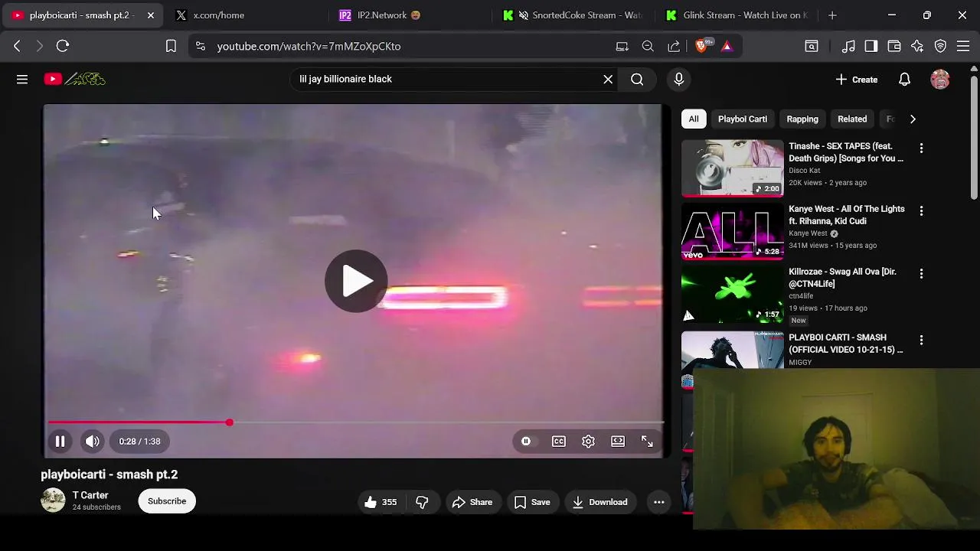Pause the video from player bar
This screenshot has height=551, width=980.
click(x=60, y=441)
